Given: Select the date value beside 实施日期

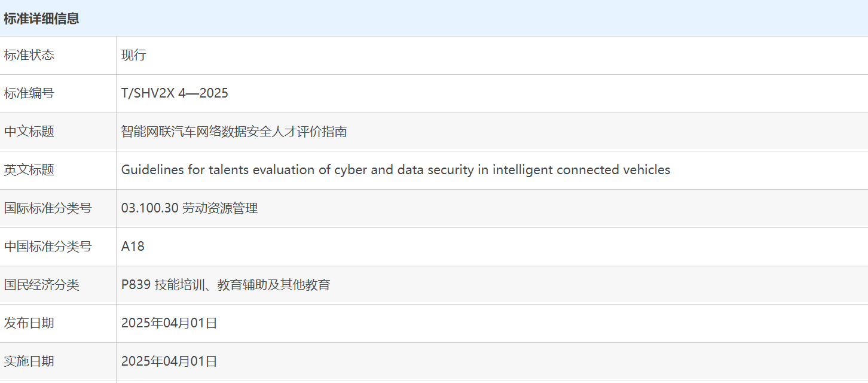Looking at the screenshot, I should click(169, 361).
